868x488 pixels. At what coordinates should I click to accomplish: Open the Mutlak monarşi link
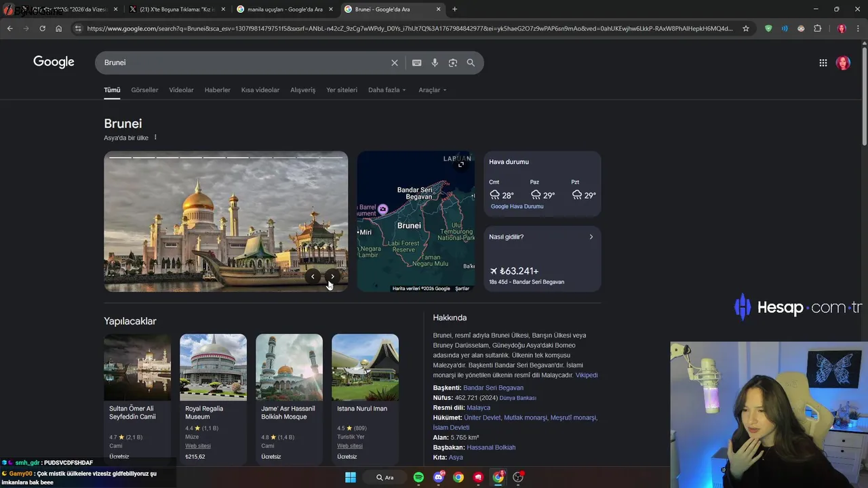click(526, 418)
